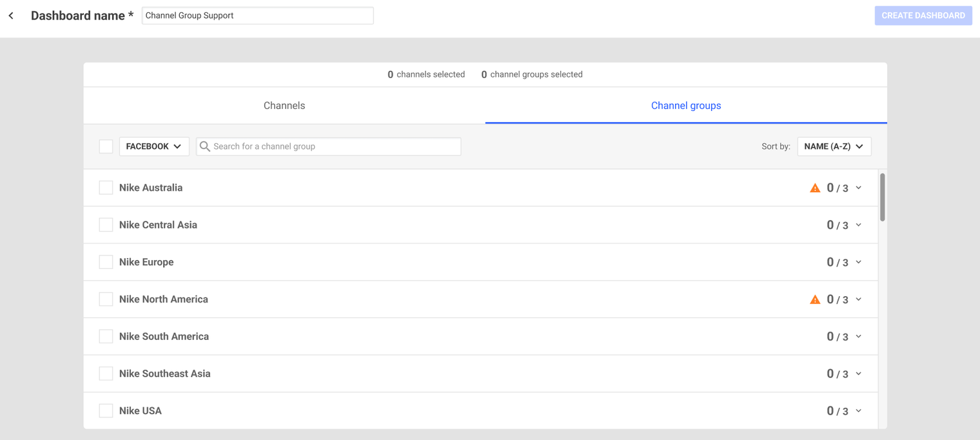Check the Nike Southeast Asia checkbox
980x440 pixels.
point(106,374)
